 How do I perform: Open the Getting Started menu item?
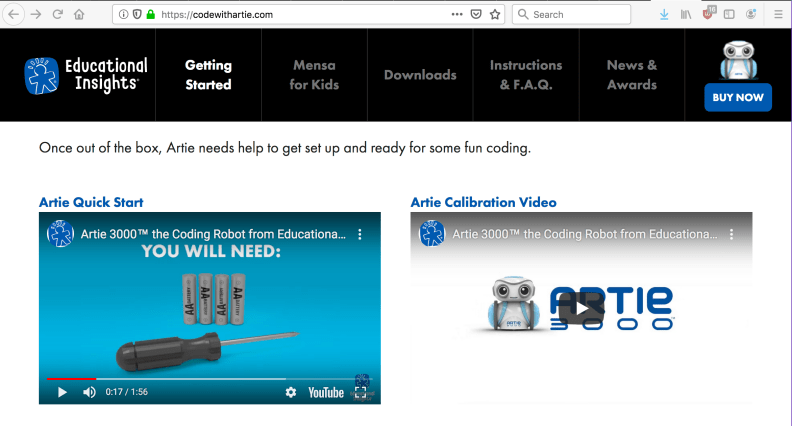click(x=208, y=75)
